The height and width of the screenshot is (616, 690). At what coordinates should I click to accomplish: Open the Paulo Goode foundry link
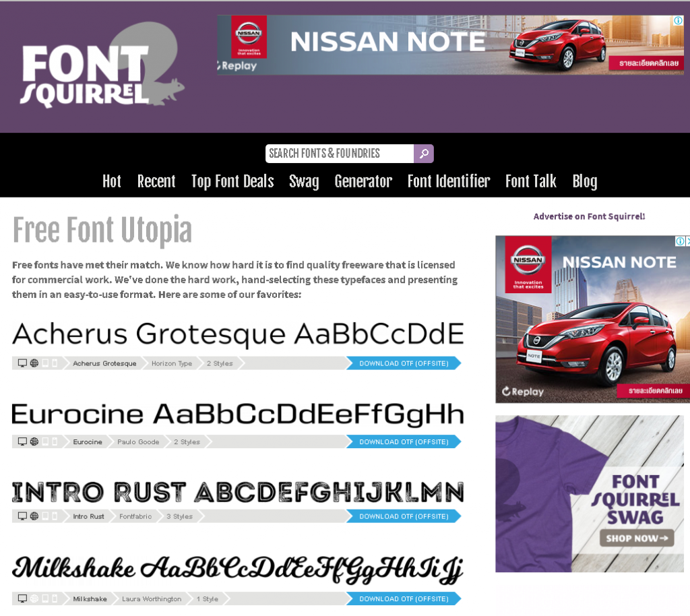point(138,441)
